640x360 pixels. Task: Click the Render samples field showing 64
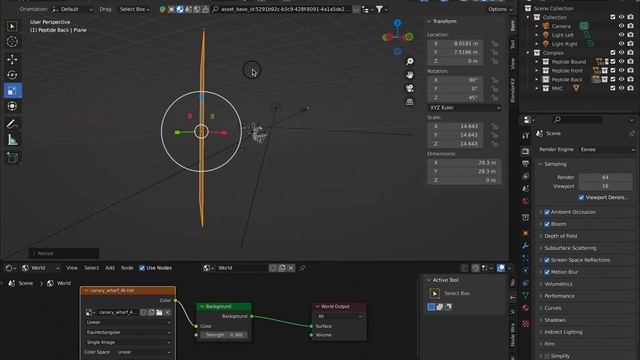click(605, 178)
